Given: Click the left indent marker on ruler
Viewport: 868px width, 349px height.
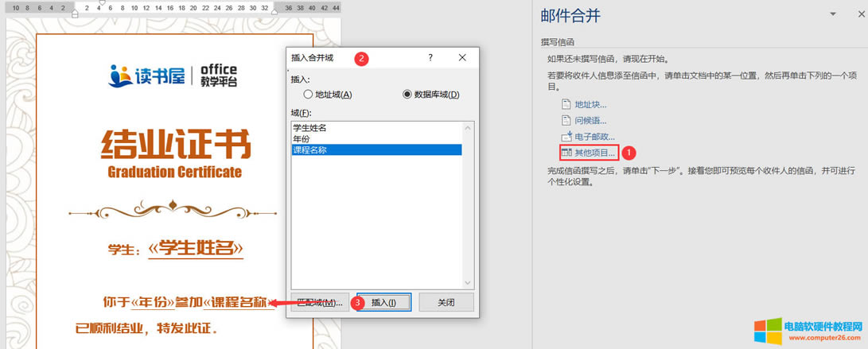Looking at the screenshot, I should (76, 14).
